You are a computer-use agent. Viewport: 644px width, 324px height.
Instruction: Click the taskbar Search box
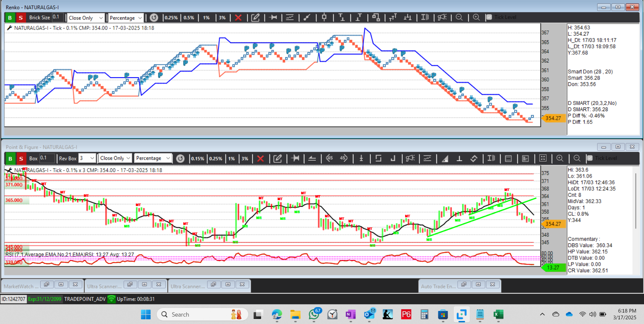click(202, 315)
